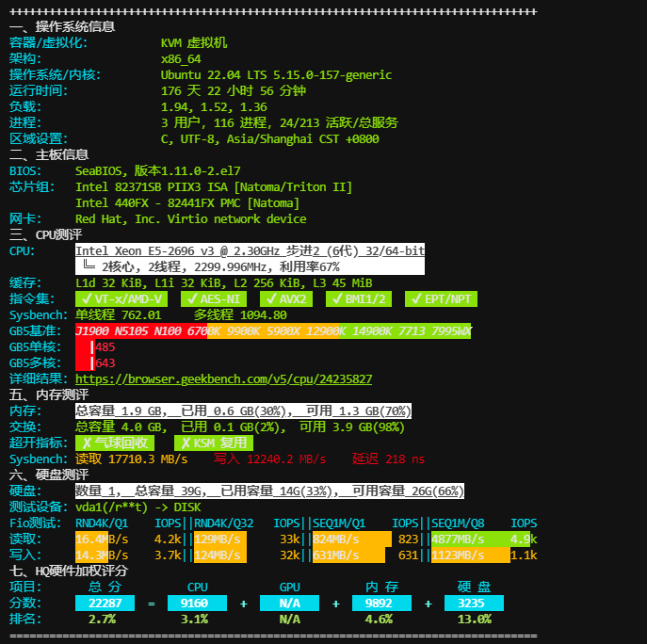
Task: Click the 824MB/s read value
Action: (x=352, y=539)
